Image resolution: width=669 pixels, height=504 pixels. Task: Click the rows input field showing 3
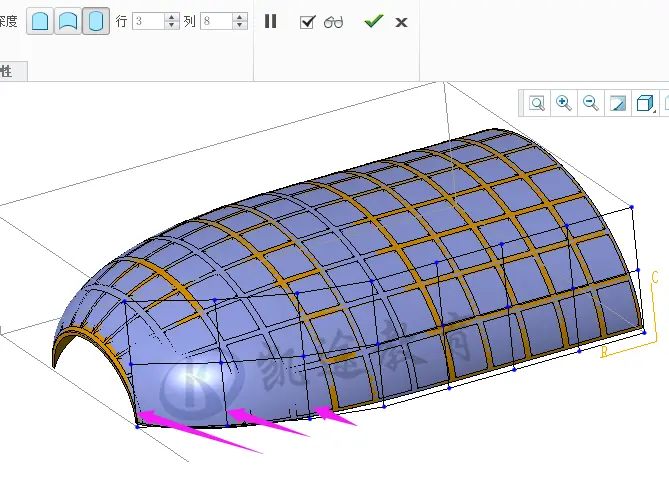click(149, 21)
